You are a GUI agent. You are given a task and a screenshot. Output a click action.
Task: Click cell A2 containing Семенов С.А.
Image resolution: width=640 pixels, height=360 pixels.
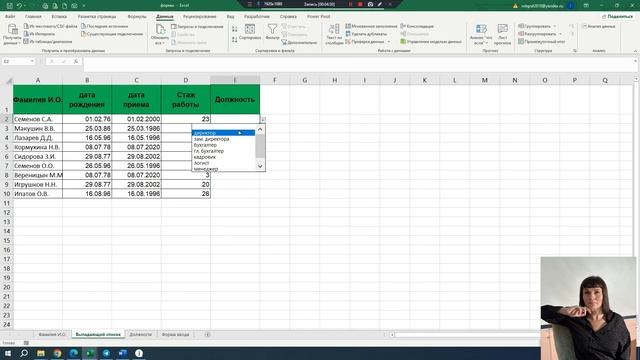(x=38, y=119)
